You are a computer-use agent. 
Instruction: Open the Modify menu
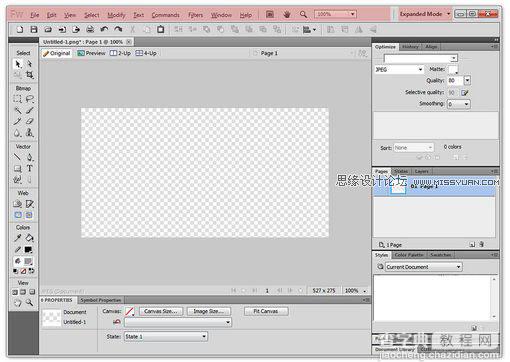pos(116,15)
